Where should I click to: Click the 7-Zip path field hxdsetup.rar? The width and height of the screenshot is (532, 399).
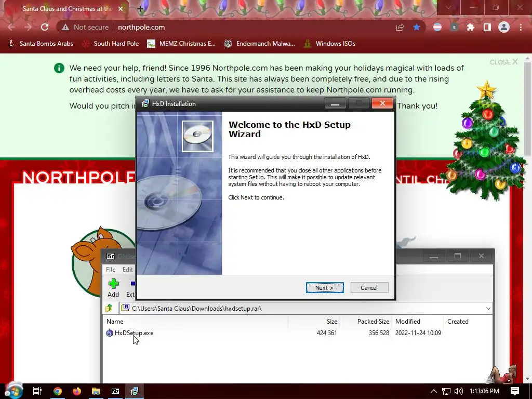[x=302, y=309]
